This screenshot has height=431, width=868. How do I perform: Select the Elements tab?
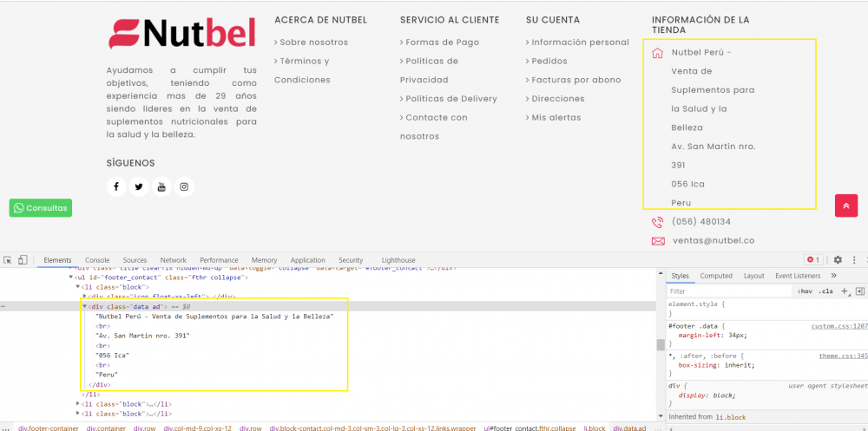click(x=57, y=260)
